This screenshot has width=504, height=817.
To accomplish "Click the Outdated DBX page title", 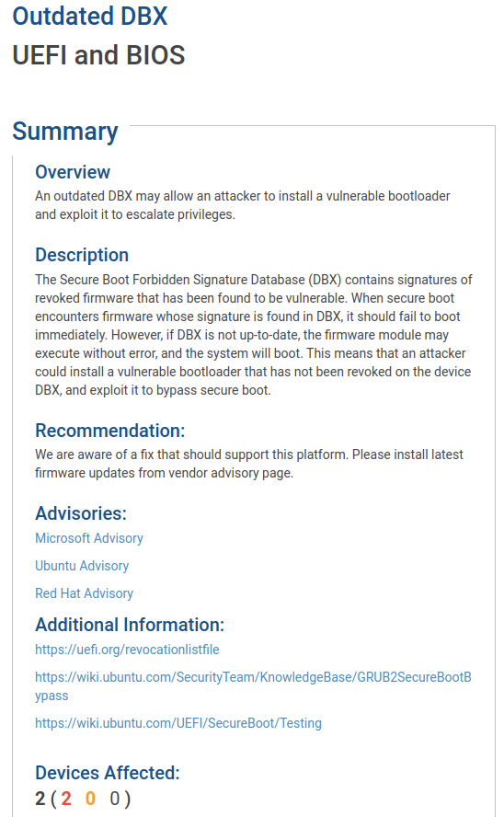I will 90,17.
